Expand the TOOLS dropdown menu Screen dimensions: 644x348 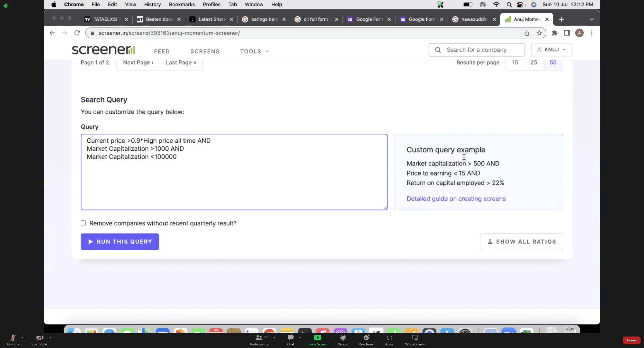tap(255, 51)
